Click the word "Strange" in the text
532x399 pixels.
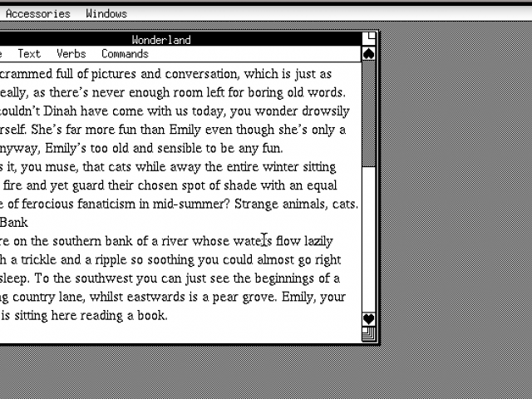[257, 204]
